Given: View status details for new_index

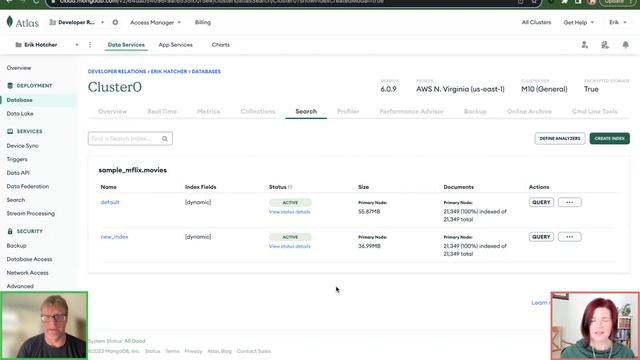Looking at the screenshot, I should point(290,247).
